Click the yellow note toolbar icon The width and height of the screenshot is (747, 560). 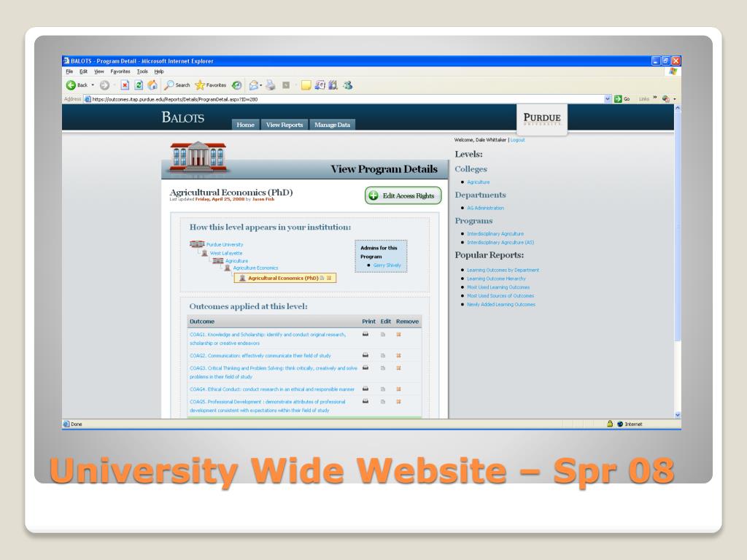click(x=306, y=85)
